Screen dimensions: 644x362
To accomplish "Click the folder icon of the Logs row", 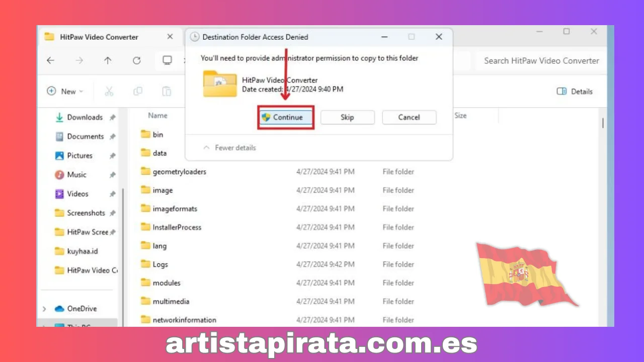I will pos(146,264).
